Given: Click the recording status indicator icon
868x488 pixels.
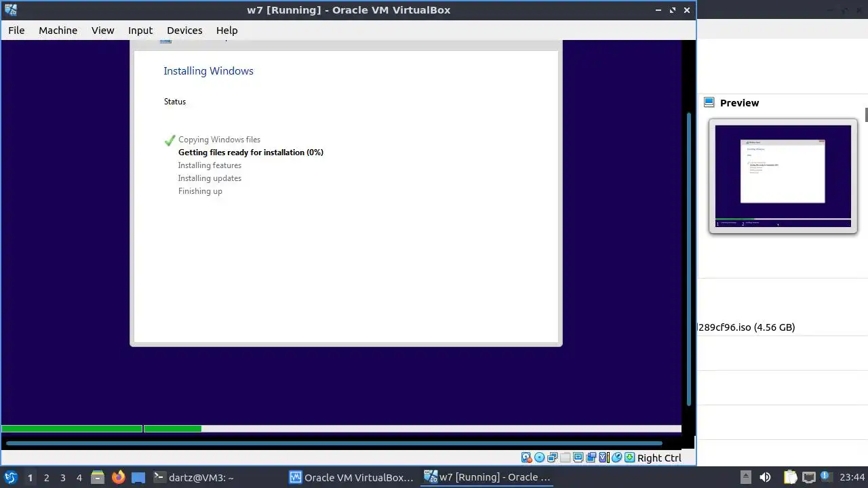Looking at the screenshot, I should coord(591,457).
